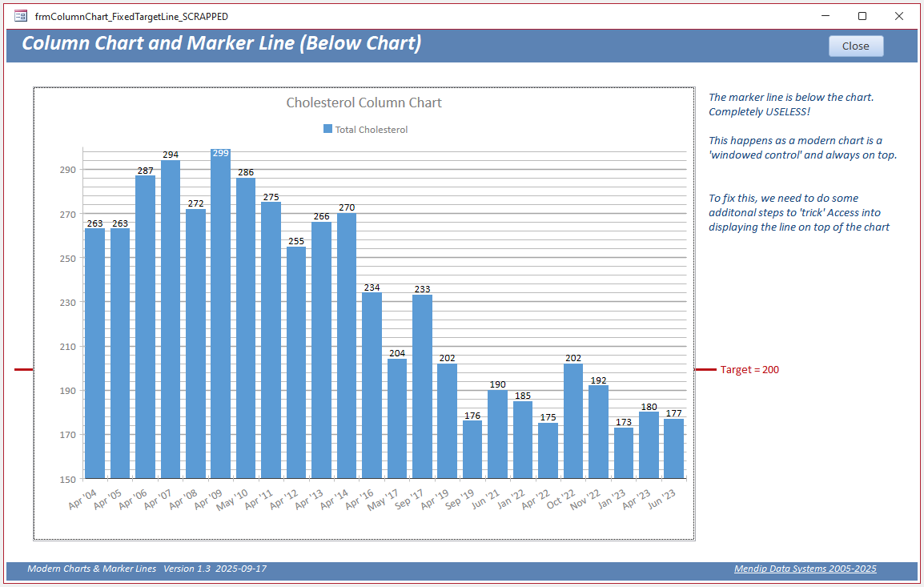Click the 272 data label
The width and height of the screenshot is (924, 587).
click(x=195, y=203)
